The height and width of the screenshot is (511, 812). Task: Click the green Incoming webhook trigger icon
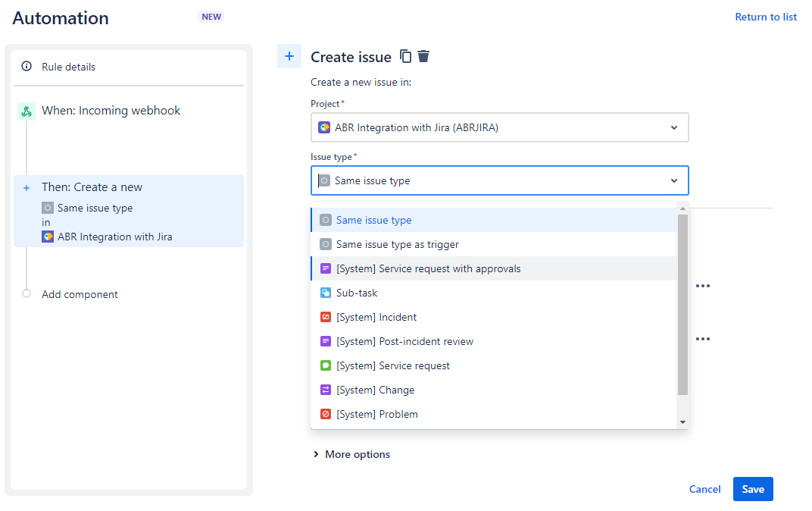pyautogui.click(x=27, y=111)
